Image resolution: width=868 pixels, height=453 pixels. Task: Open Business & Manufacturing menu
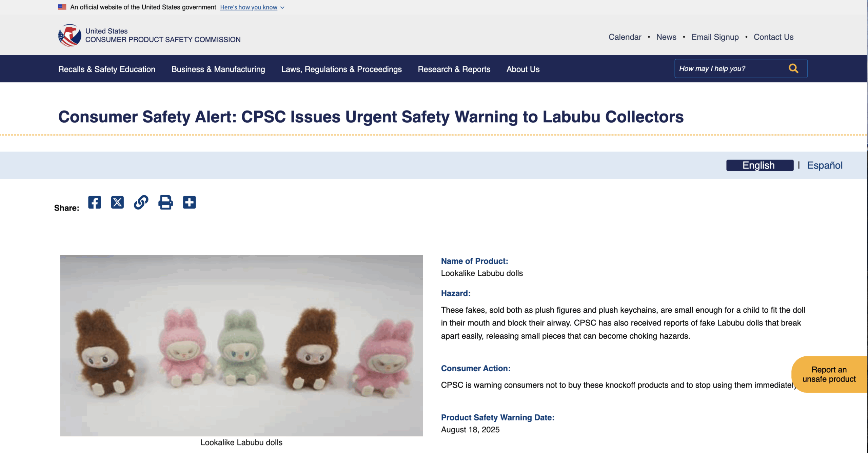pyautogui.click(x=218, y=69)
